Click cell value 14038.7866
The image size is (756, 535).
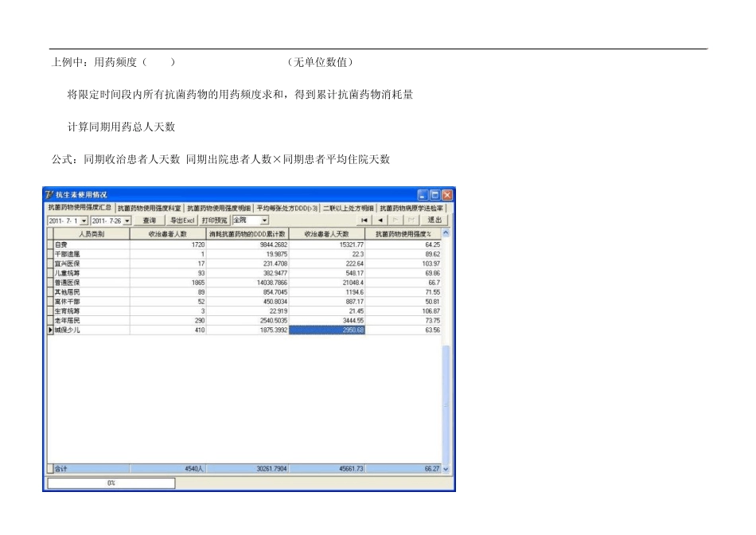pos(272,283)
